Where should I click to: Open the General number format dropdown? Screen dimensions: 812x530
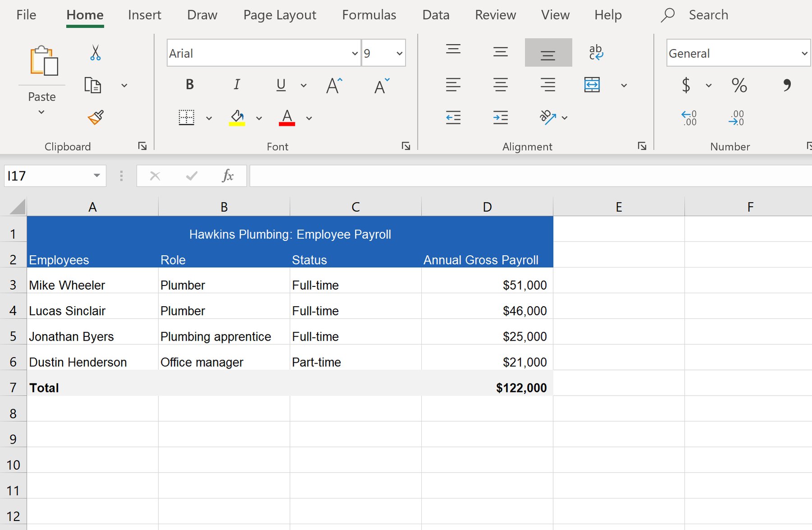[x=805, y=53]
